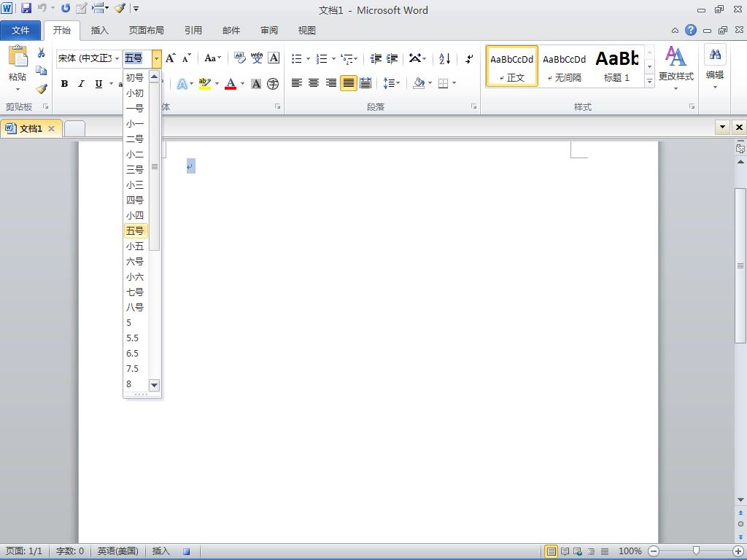Click the yellow text highlight color button
747x560 pixels.
point(205,84)
